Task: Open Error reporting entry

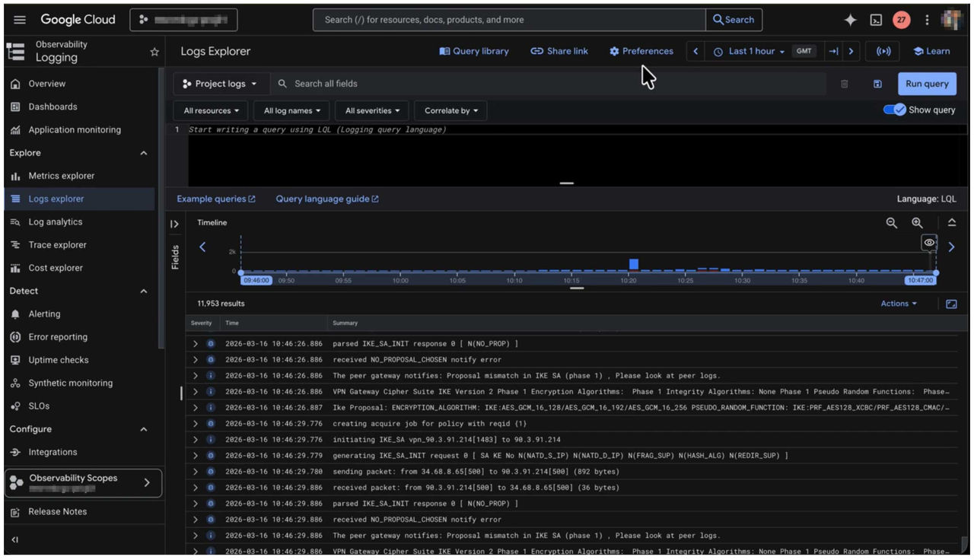Action: [78, 337]
